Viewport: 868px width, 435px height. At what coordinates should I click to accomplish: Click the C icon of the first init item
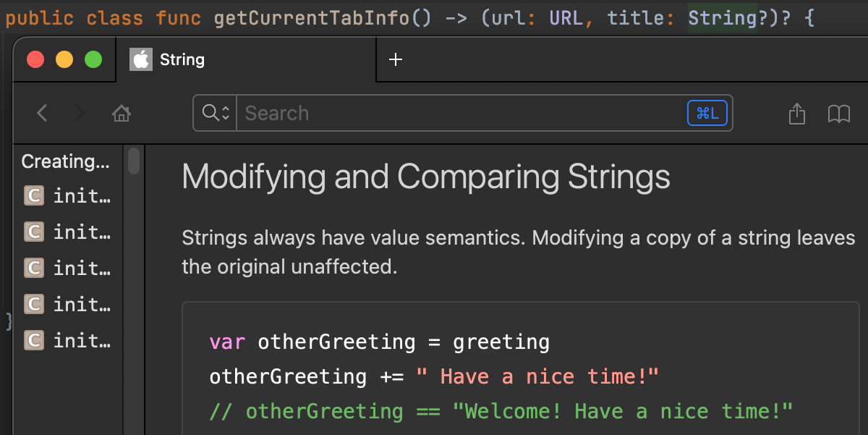pyautogui.click(x=34, y=195)
